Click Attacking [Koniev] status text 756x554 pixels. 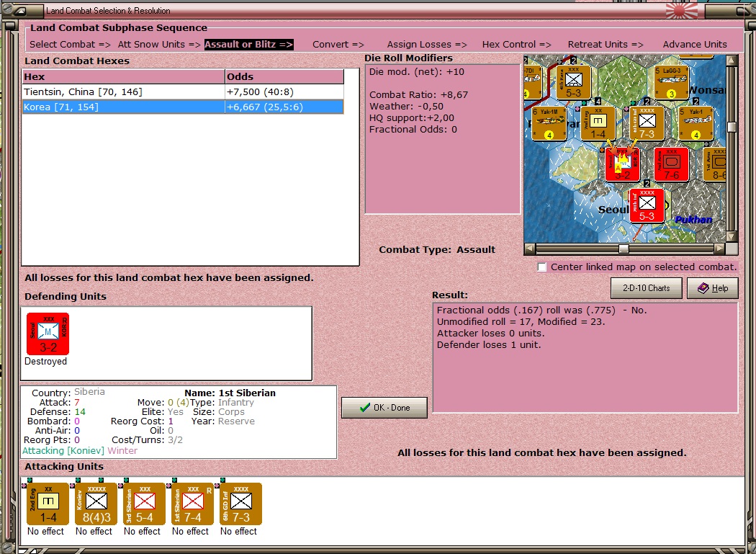click(63, 451)
